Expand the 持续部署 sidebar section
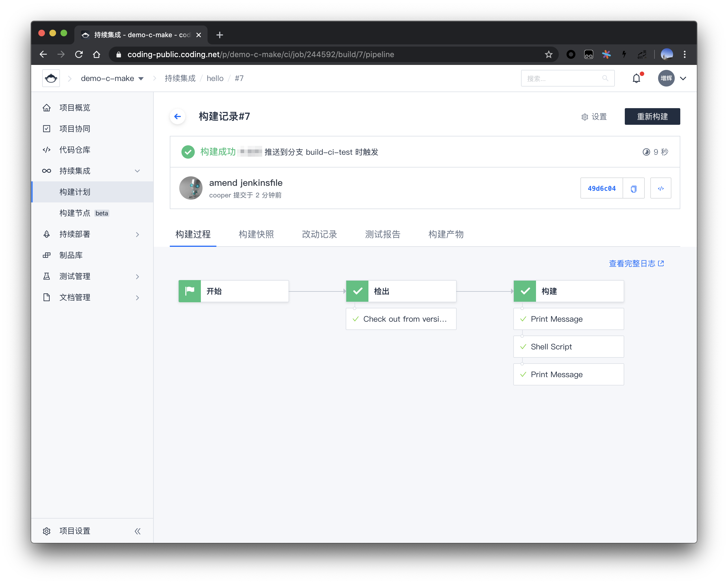Screen dimensions: 728x584 (x=137, y=234)
